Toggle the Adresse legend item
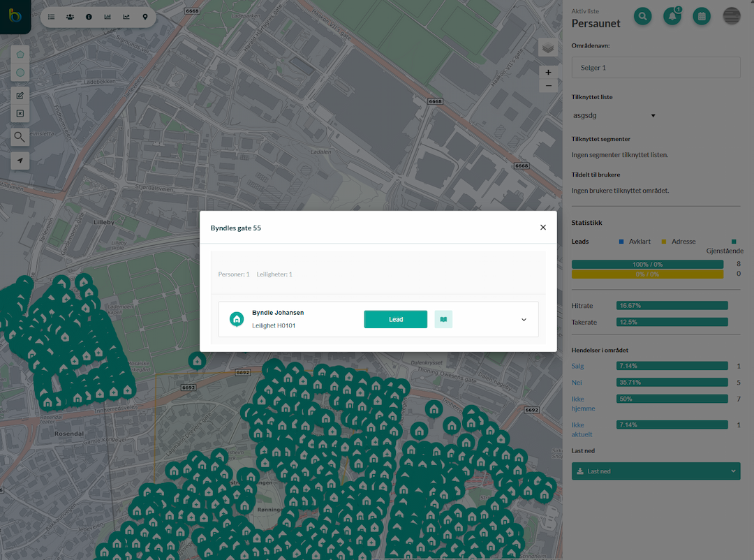754x560 pixels. click(x=679, y=242)
